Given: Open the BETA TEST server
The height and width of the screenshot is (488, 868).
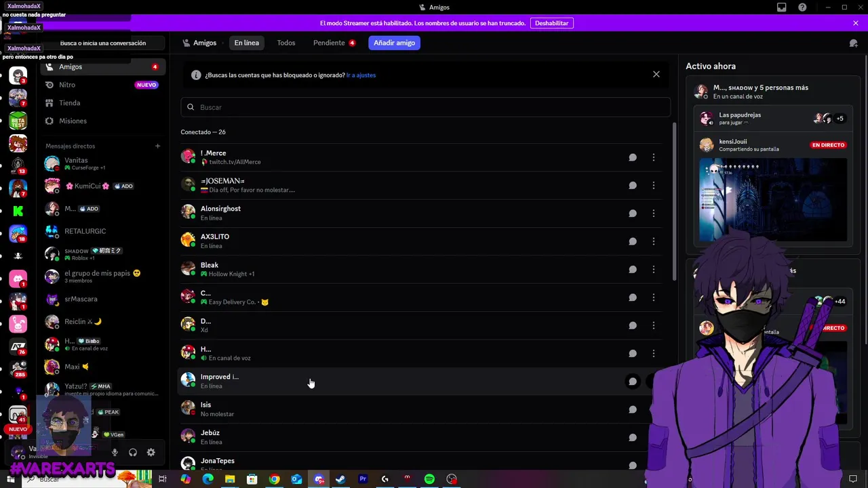Looking at the screenshot, I should 18,121.
